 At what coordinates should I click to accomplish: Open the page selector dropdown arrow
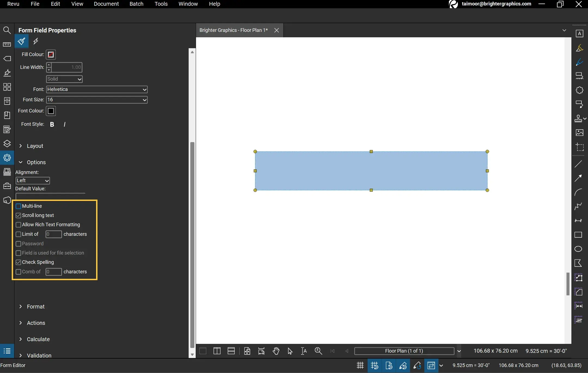pyautogui.click(x=459, y=351)
